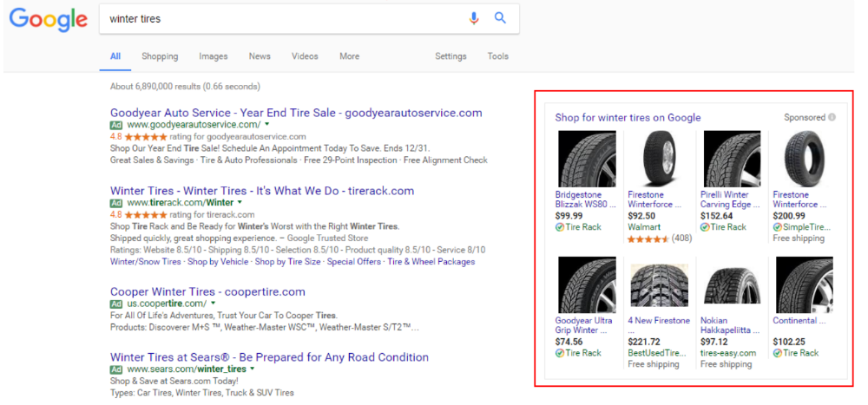Open the Sponsored info icon

pyautogui.click(x=832, y=117)
